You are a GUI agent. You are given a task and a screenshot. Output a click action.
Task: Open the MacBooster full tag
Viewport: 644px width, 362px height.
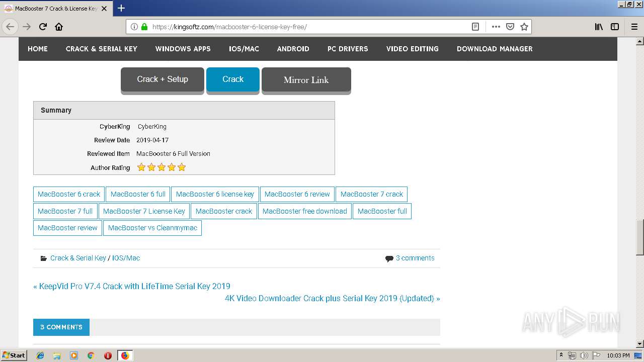coord(382,211)
